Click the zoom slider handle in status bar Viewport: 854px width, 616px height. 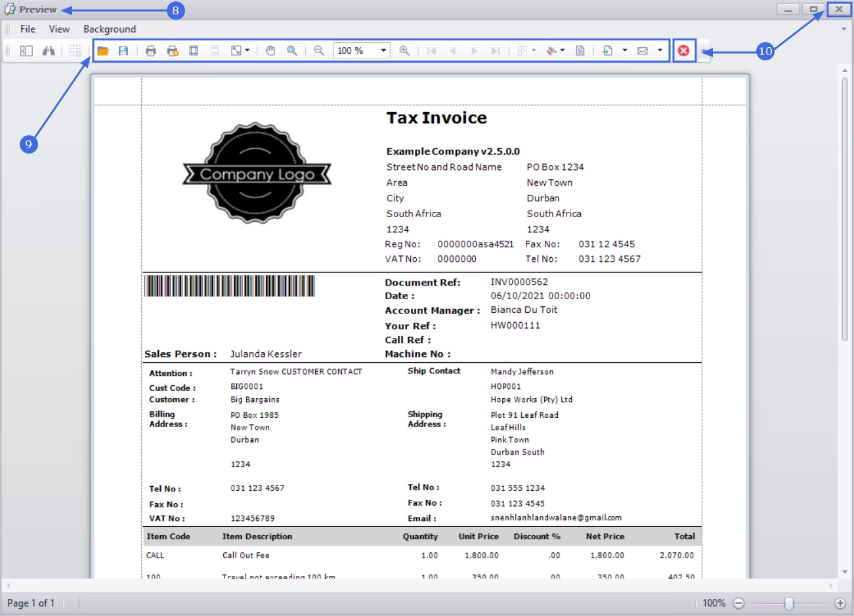point(789,604)
